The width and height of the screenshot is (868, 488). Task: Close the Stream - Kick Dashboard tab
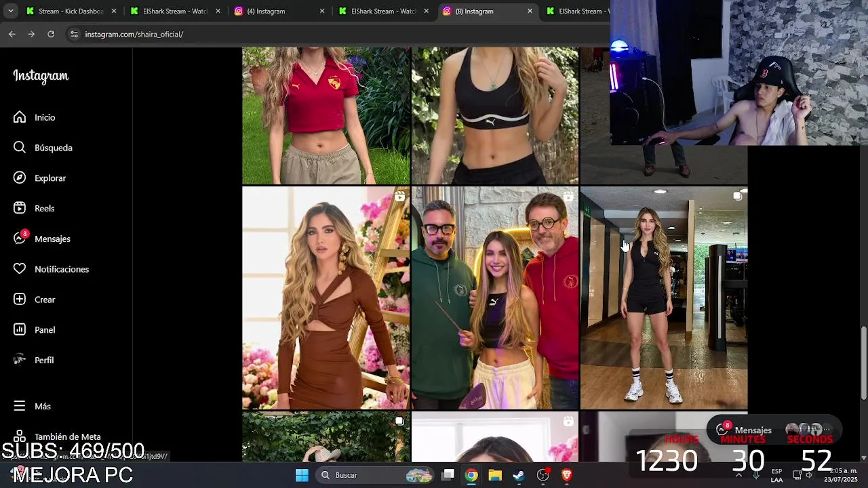pos(114,11)
